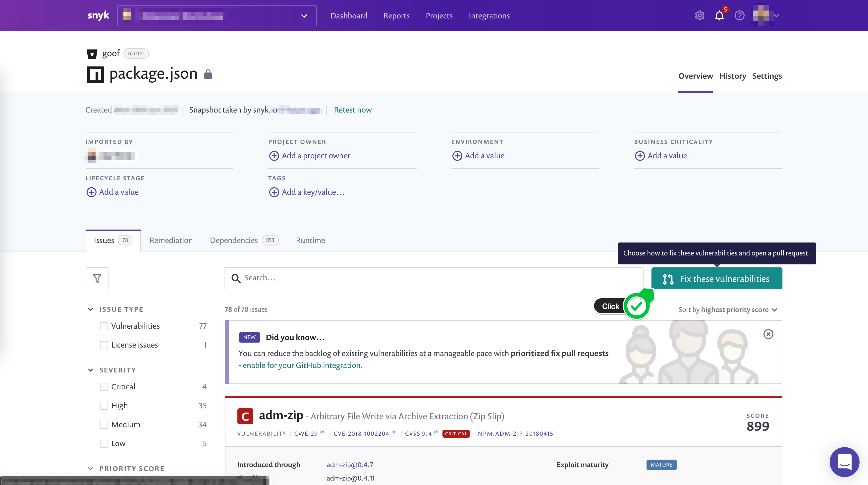868x485 pixels.
Task: Click the lock icon beside package.json
Action: [x=208, y=74]
